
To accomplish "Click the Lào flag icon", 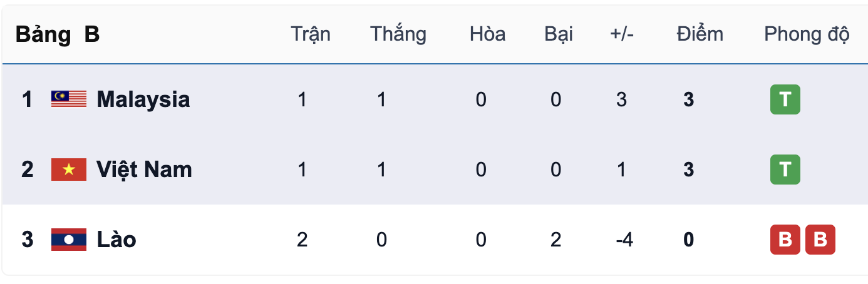I will pyautogui.click(x=69, y=240).
